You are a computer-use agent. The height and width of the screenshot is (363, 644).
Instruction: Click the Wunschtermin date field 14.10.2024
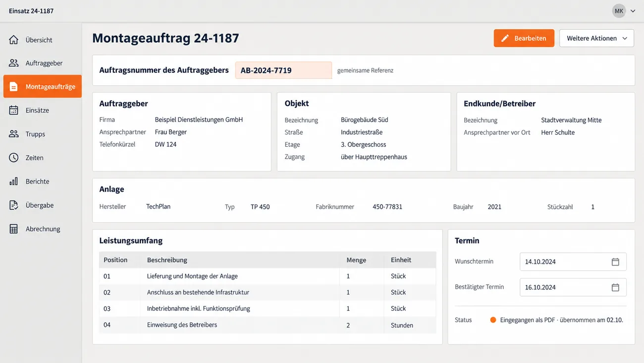(x=573, y=262)
